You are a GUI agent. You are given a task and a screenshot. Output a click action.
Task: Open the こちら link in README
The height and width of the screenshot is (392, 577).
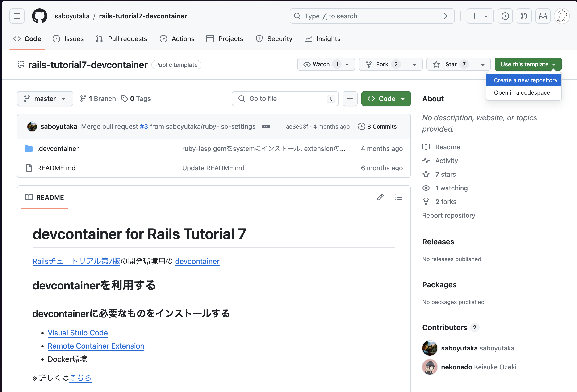click(80, 378)
